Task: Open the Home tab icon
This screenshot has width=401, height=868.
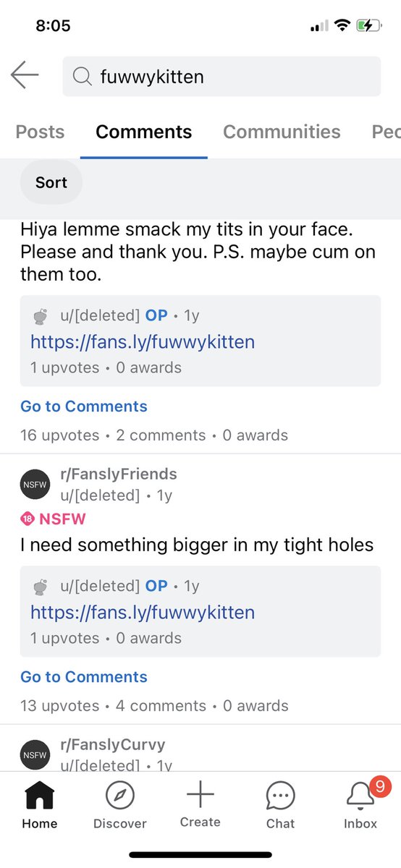Action: pos(40,796)
